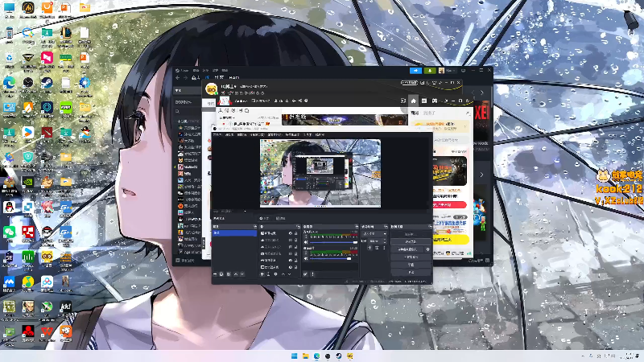Open the transition properties three-dot menu
The height and width of the screenshot is (362, 644).
[x=384, y=248]
